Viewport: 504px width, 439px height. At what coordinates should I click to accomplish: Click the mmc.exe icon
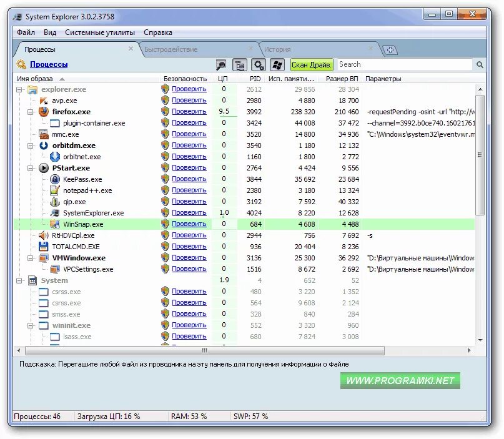coord(43,134)
